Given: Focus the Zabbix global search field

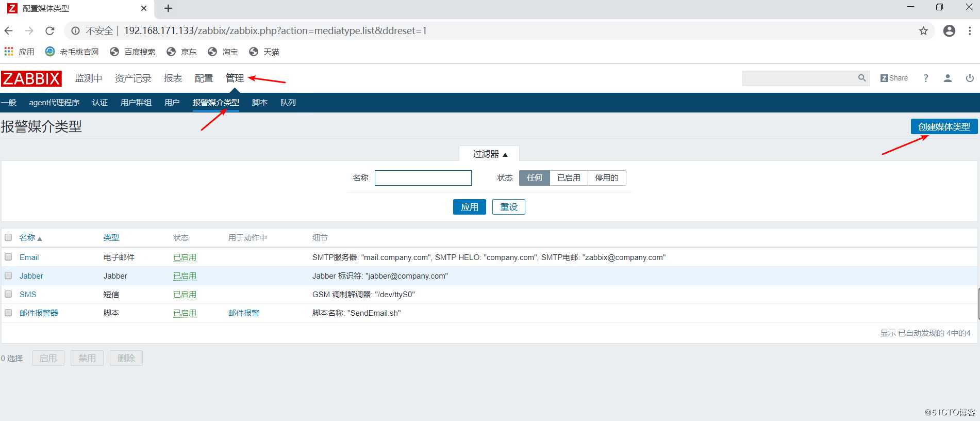Looking at the screenshot, I should (799, 78).
